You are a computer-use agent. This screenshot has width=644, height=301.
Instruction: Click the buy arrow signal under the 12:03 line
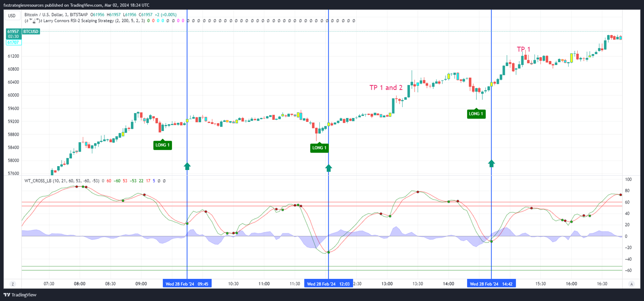[x=328, y=168]
